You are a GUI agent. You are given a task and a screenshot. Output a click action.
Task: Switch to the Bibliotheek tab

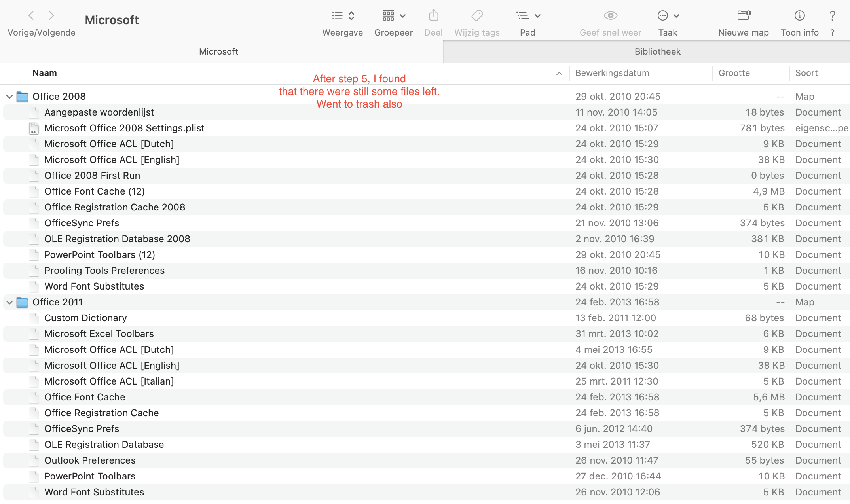tap(657, 51)
